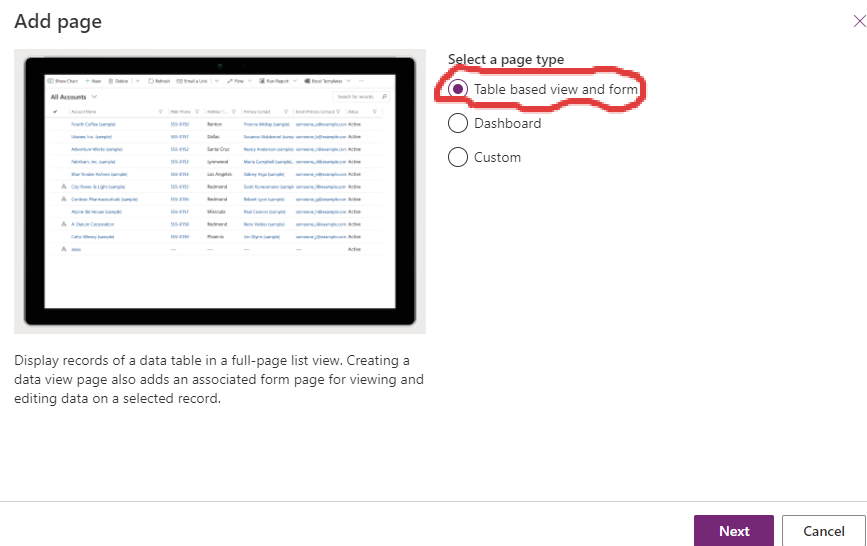Open the Account Name column filter dropdown
Image resolution: width=867 pixels, height=546 pixels.
(161, 111)
